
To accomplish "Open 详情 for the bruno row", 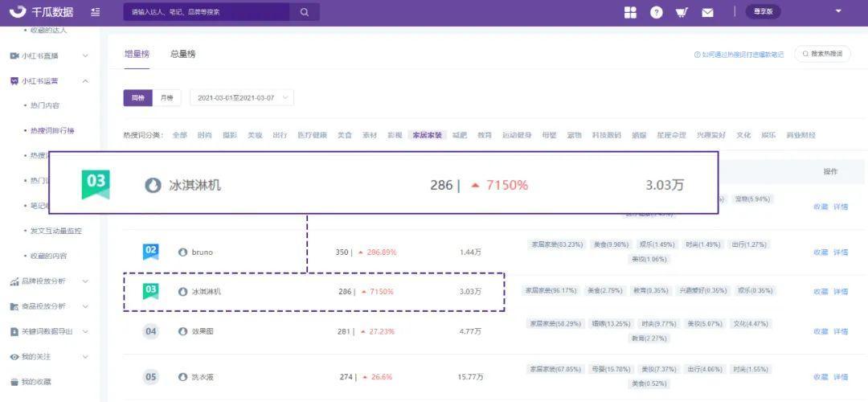I will point(841,252).
